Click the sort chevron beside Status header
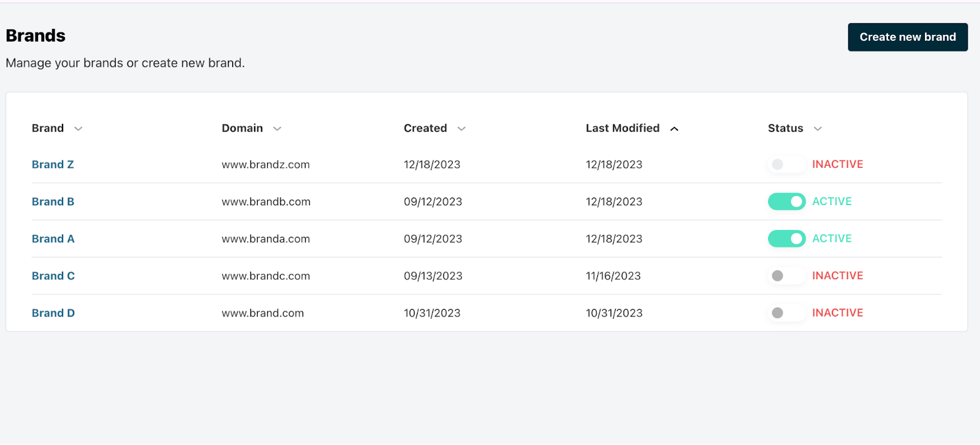The width and height of the screenshot is (980, 445). click(x=817, y=129)
